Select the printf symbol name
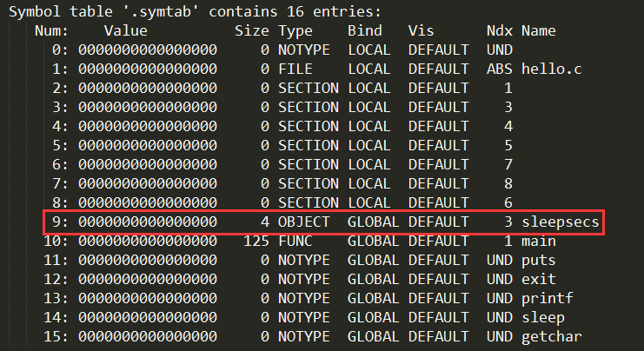 click(547, 299)
